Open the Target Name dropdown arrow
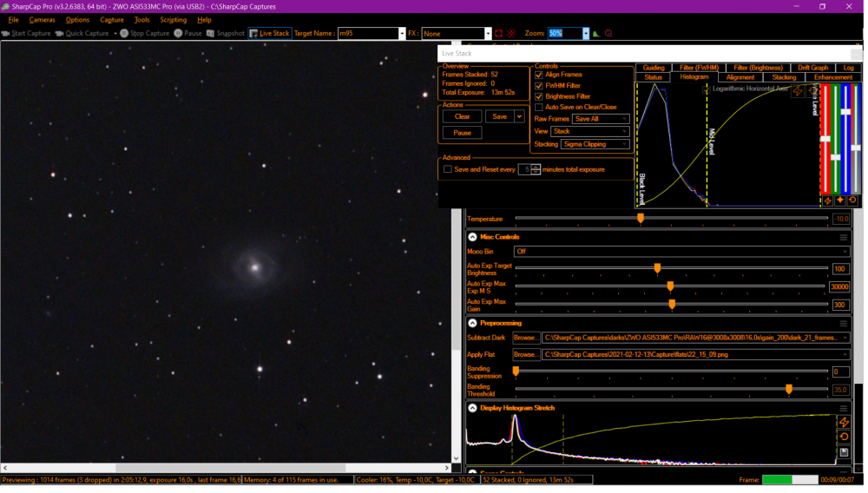Image resolution: width=868 pixels, height=493 pixels. pos(402,33)
